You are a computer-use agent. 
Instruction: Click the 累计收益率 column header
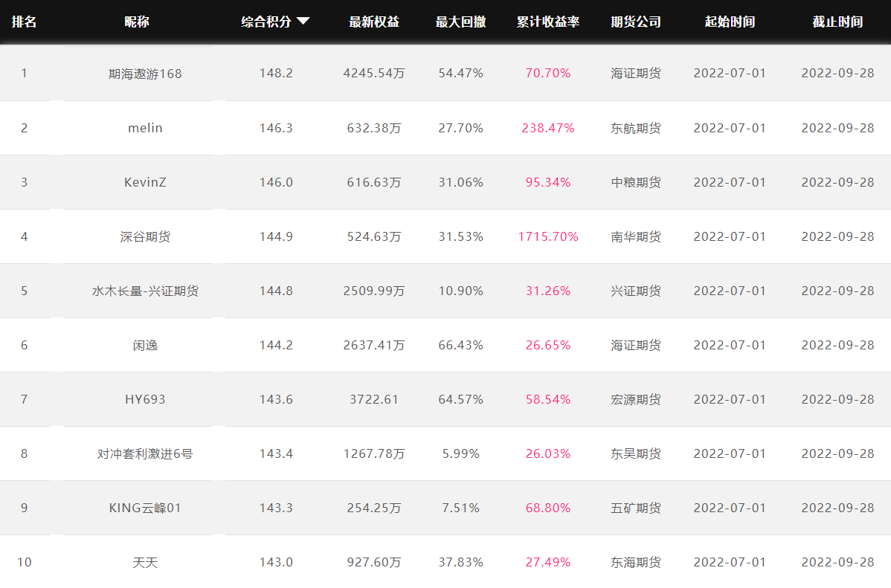pos(548,22)
